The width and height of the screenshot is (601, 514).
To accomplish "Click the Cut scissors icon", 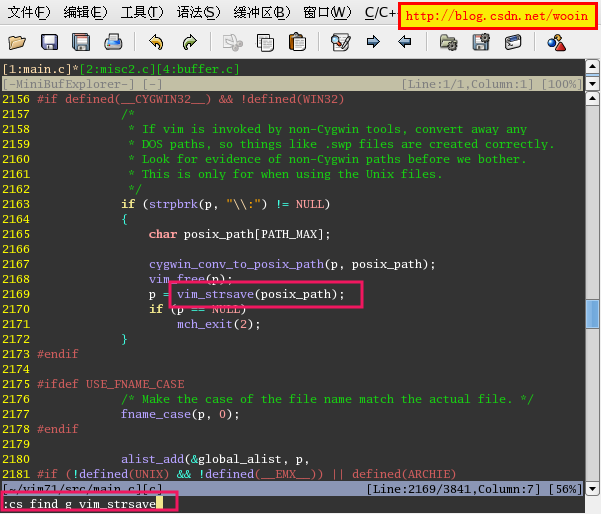I will (233, 42).
